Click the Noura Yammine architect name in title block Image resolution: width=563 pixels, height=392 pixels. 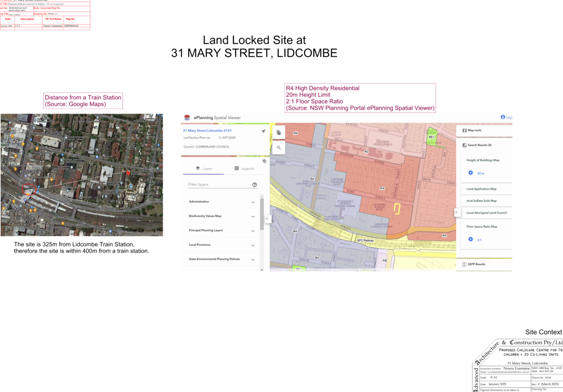[516, 368]
